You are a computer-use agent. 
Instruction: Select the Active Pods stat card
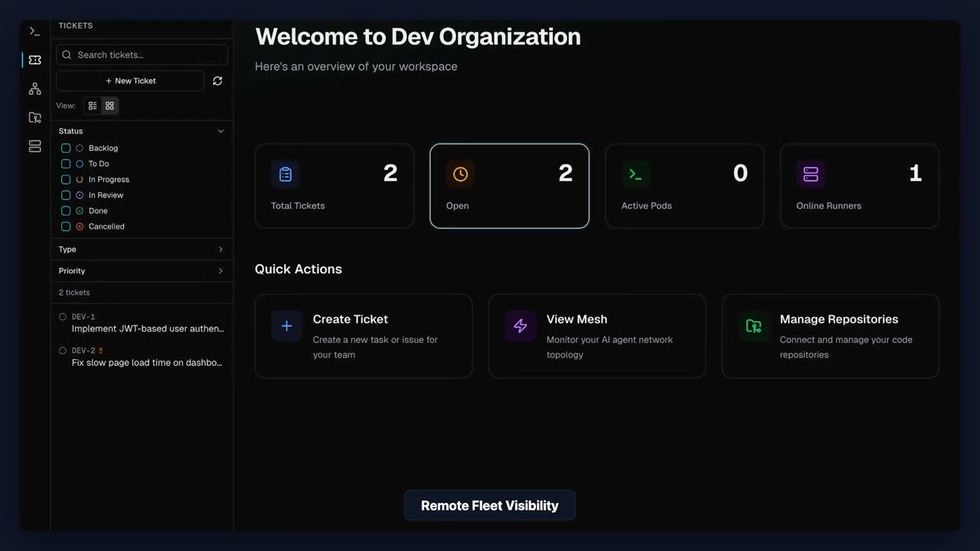click(684, 186)
